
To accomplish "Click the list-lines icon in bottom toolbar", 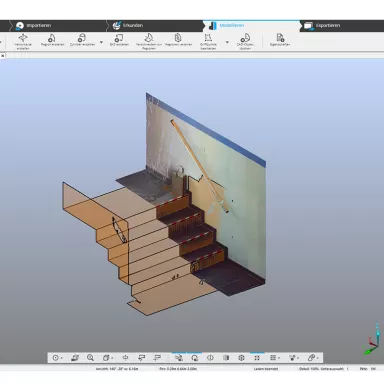I will (273, 358).
